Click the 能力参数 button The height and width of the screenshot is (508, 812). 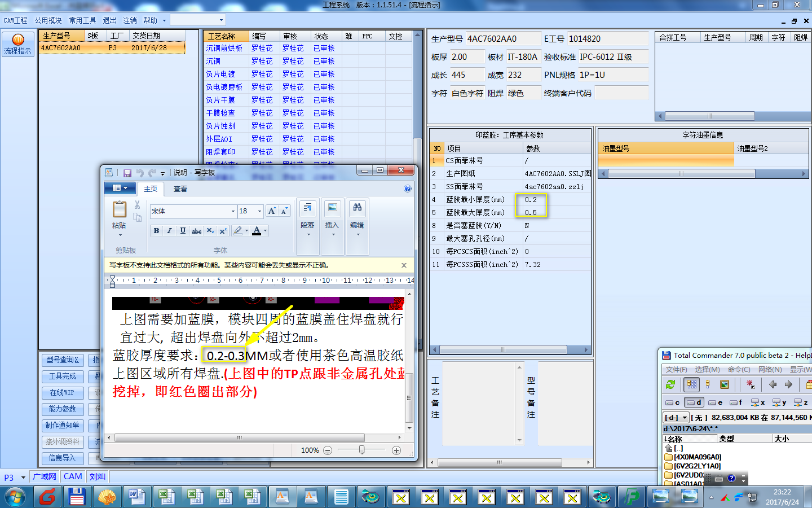click(63, 409)
